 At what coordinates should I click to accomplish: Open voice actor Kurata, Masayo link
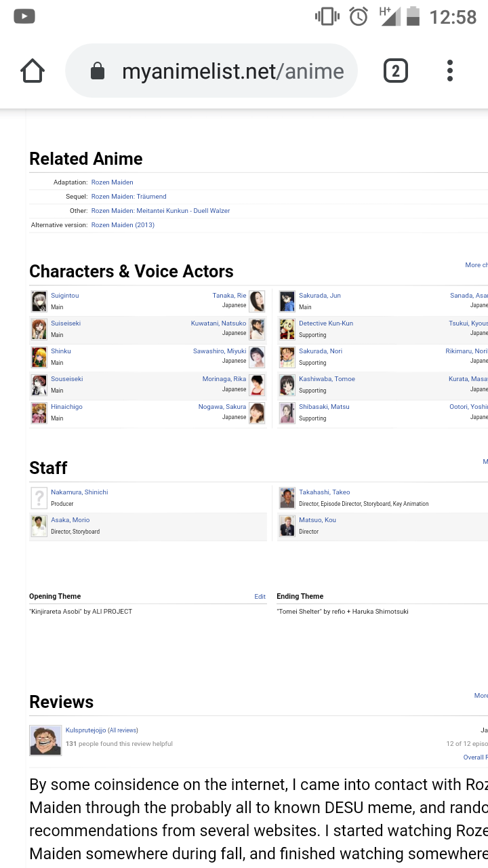[468, 379]
